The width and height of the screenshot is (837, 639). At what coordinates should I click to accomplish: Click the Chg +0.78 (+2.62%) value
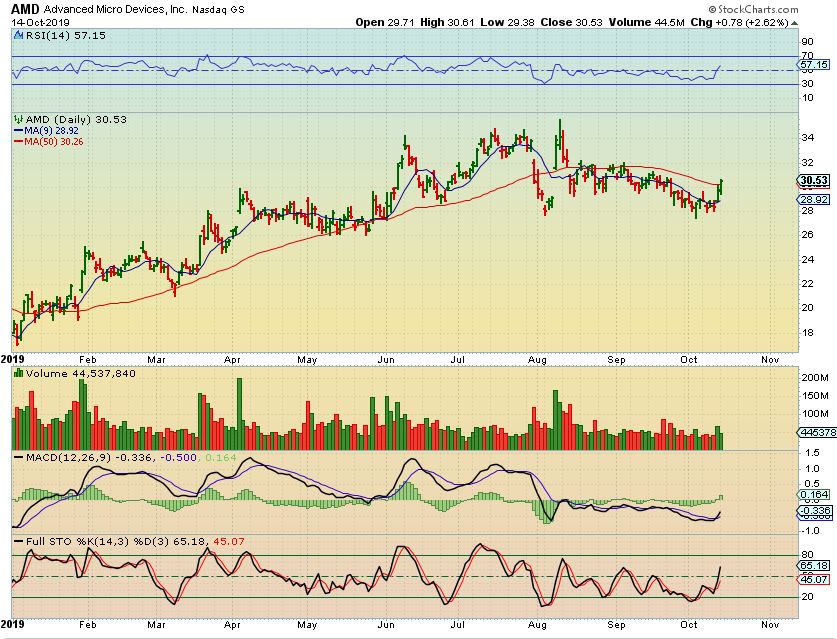[739, 22]
